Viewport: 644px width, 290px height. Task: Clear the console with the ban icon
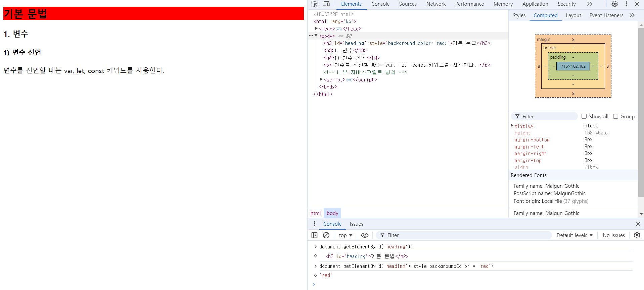326,235
